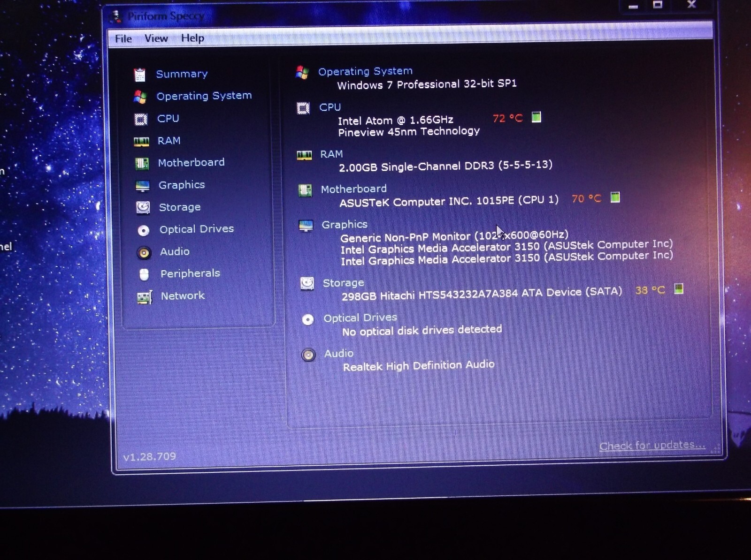Screen dimensions: 751x560
Task: Click the RAM icon in summary pane
Action: (x=304, y=155)
